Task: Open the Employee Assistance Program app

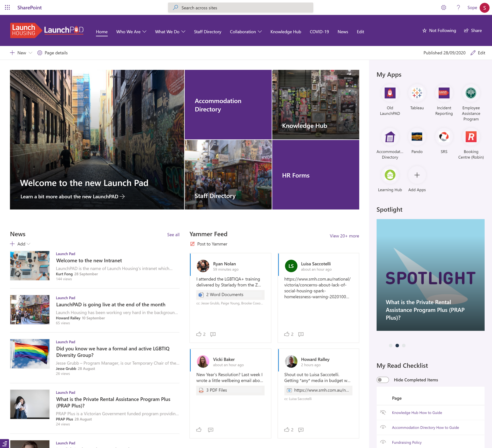Action: click(471, 93)
